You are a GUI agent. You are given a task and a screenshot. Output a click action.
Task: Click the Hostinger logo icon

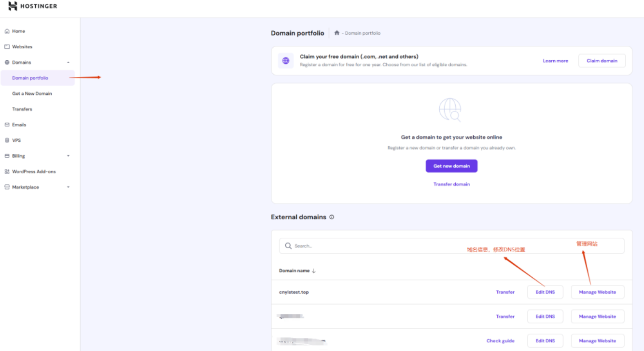13,6
